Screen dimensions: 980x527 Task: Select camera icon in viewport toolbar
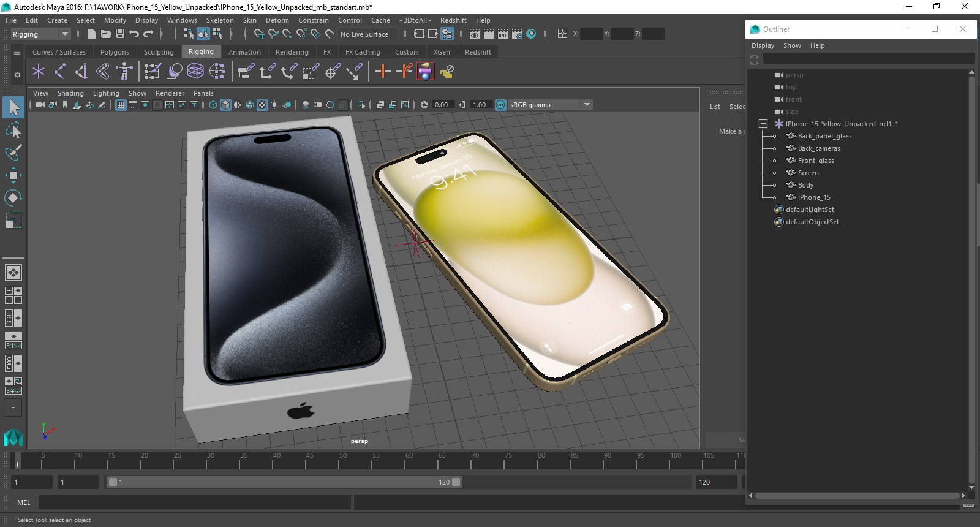[x=40, y=105]
